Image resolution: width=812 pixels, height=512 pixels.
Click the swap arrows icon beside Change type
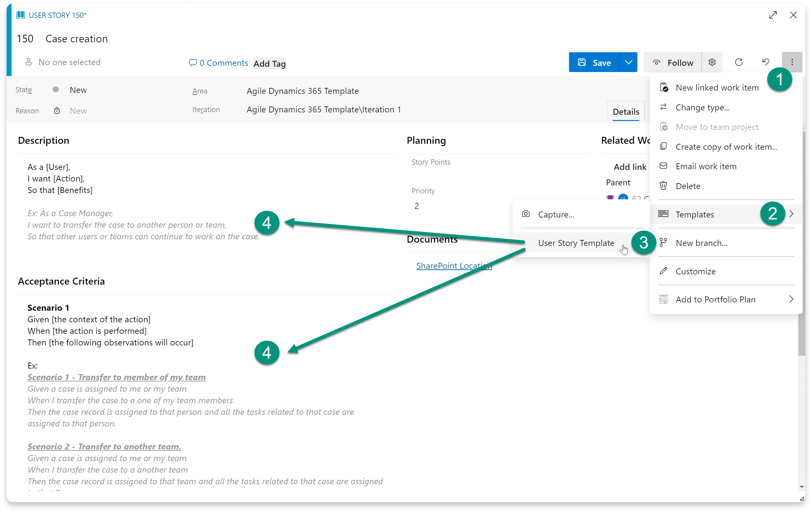point(663,107)
